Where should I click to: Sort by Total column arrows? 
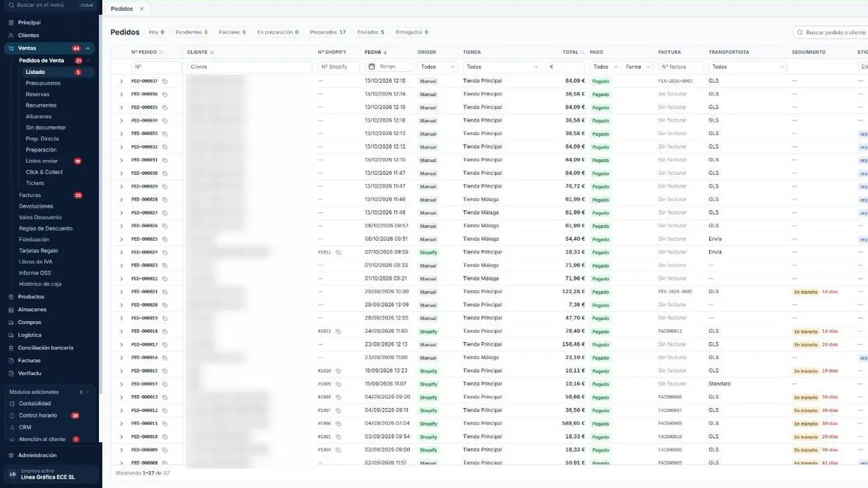[x=583, y=52]
